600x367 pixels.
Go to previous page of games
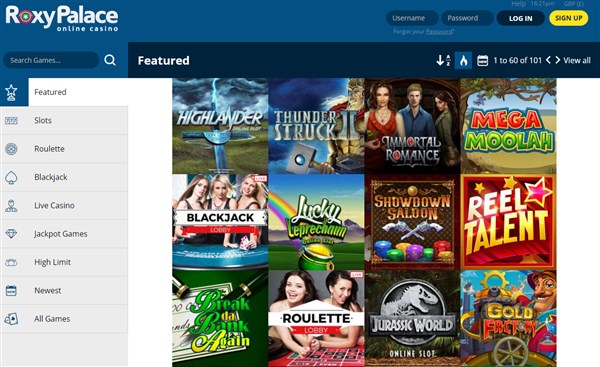(548, 60)
